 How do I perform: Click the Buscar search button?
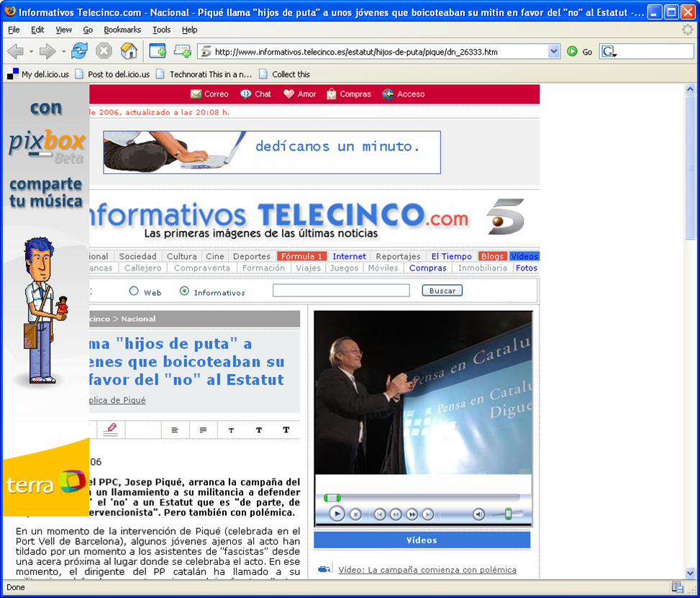[x=442, y=291]
